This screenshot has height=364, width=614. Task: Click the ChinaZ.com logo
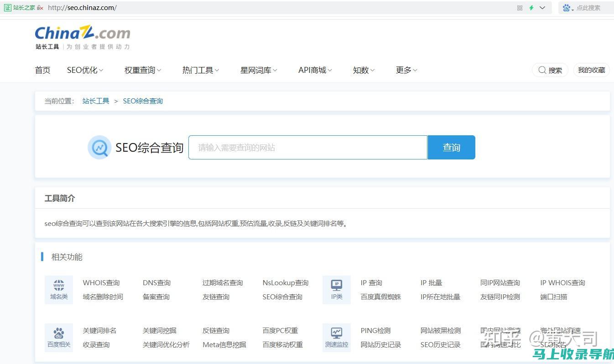click(83, 37)
